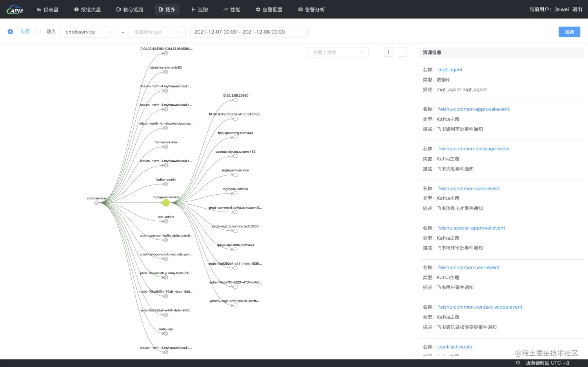588x367 pixels.
Task: Click the redis-74a5e7f5-b221-4734 node
Action: pos(235,287)
